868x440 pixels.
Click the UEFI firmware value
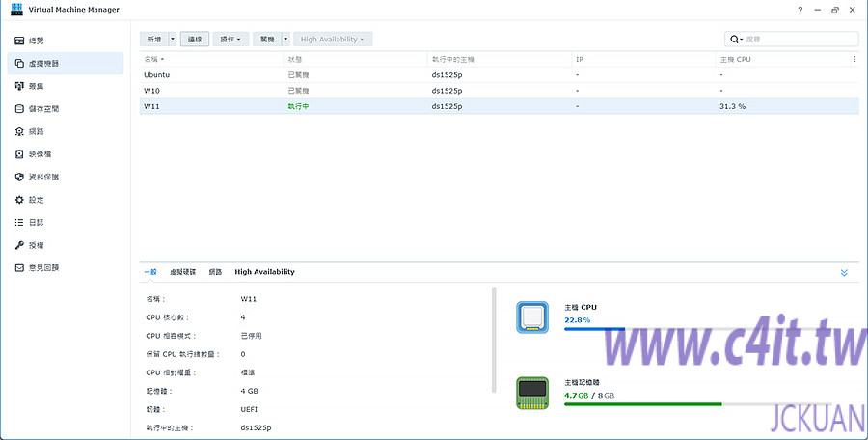point(249,409)
